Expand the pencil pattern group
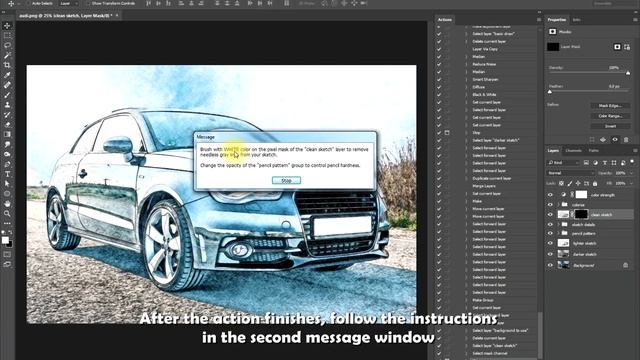This screenshot has width=640, height=360. [558, 233]
